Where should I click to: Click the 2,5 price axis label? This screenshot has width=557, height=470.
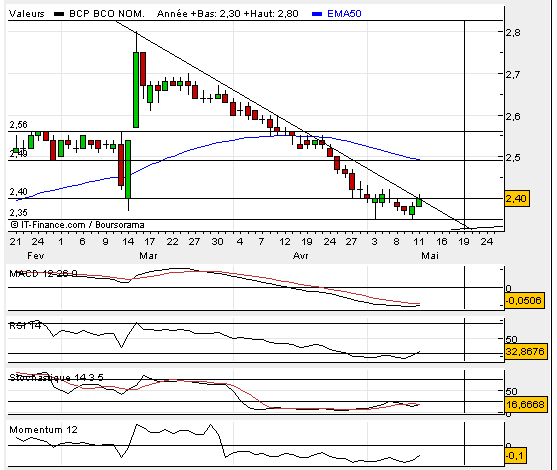(513, 158)
